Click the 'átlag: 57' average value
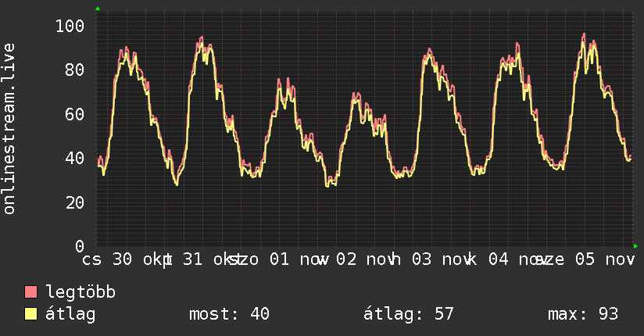Viewport: 644px width, 336px height. tap(408, 314)
